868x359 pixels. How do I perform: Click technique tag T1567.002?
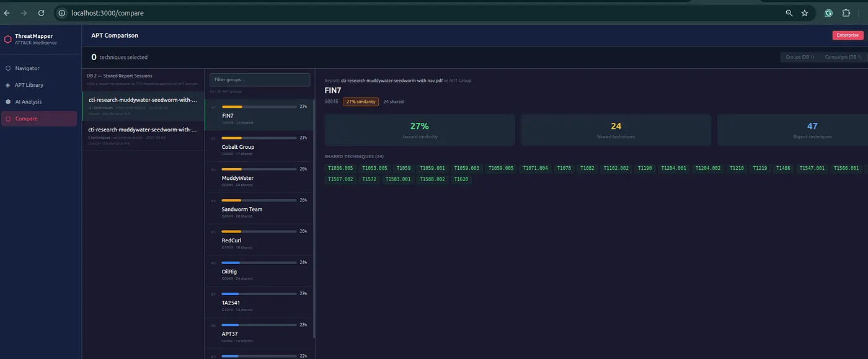click(x=340, y=179)
